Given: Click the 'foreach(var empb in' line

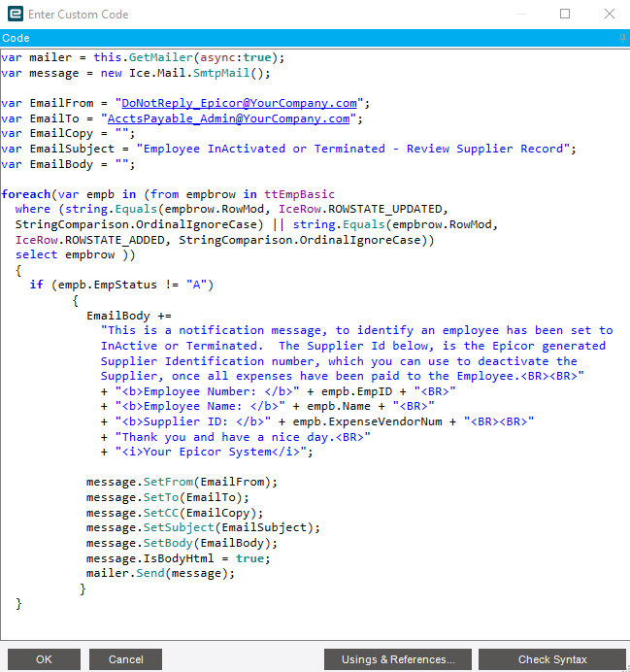Looking at the screenshot, I should [x=168, y=194].
